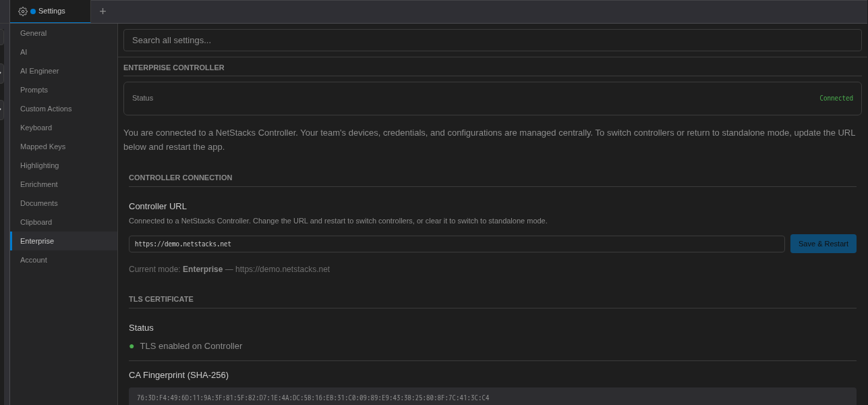This screenshot has width=868, height=405.
Task: Open Account settings section
Action: click(64, 260)
